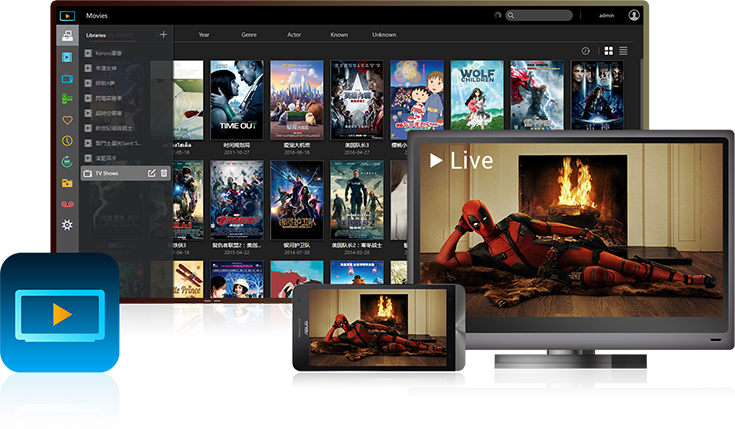Open the yellow clock history sidebar icon
The height and width of the screenshot is (429, 735).
coord(67,141)
